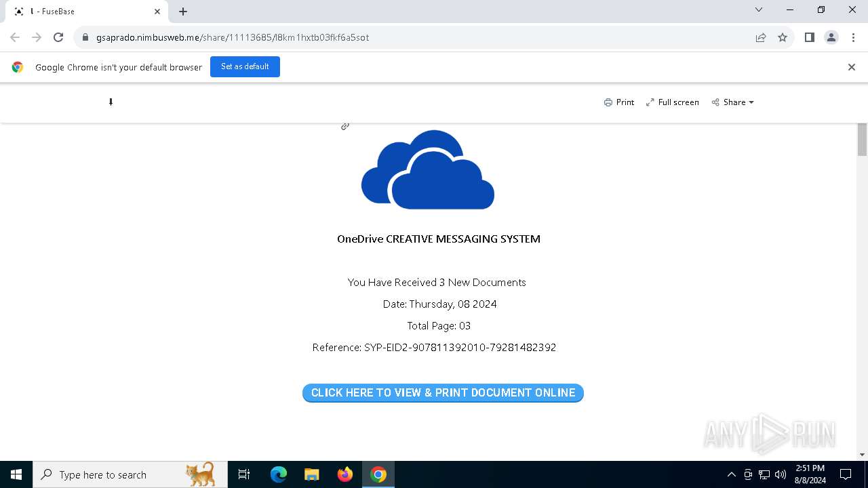Click the Total Page: 03 line
This screenshot has width=868, height=488.
[439, 325]
